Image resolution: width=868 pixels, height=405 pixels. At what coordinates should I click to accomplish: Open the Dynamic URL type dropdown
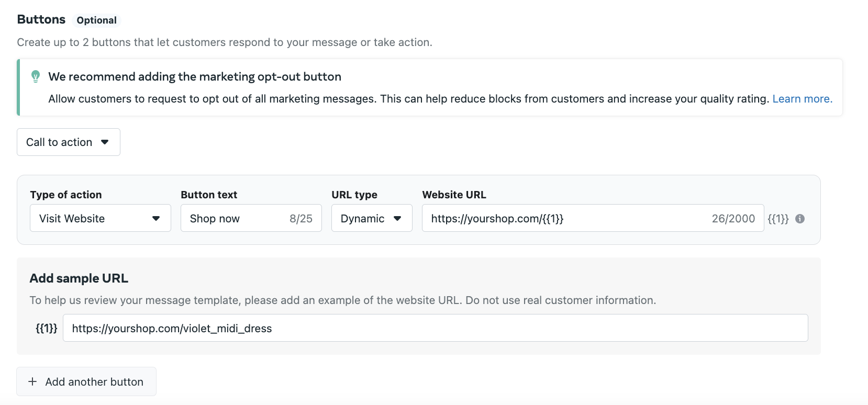(x=372, y=218)
